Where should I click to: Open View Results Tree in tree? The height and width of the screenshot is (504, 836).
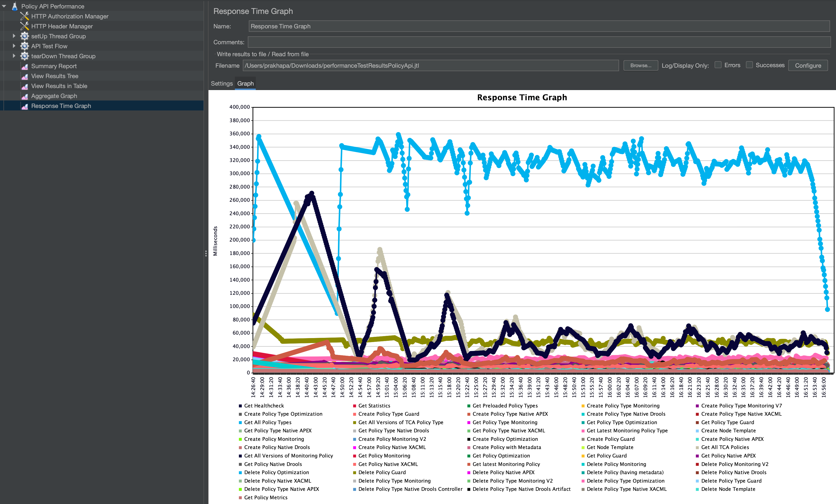55,76
